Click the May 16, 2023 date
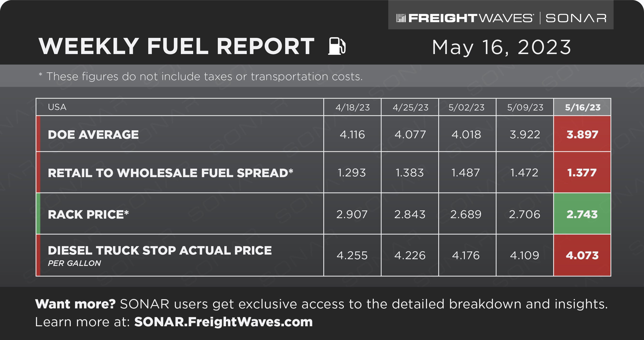This screenshot has height=340, width=644. [502, 47]
